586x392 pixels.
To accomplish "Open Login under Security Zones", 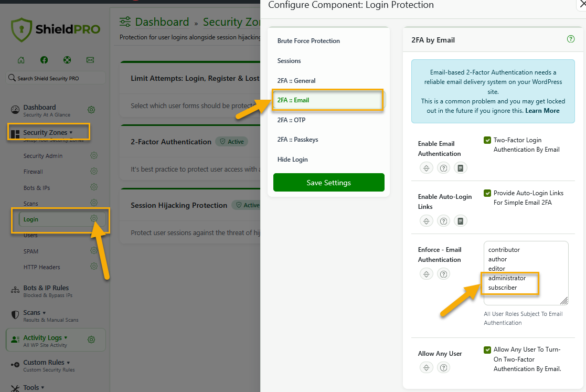I will point(30,219).
